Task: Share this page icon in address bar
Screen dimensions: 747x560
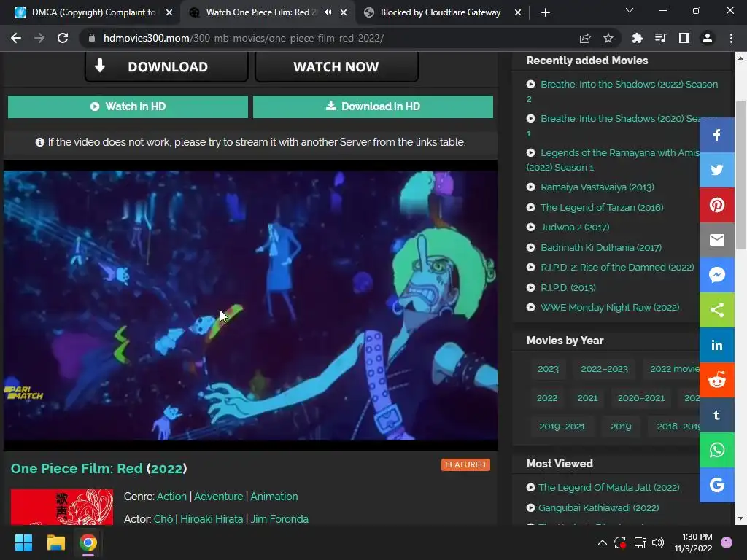Action: 584,38
